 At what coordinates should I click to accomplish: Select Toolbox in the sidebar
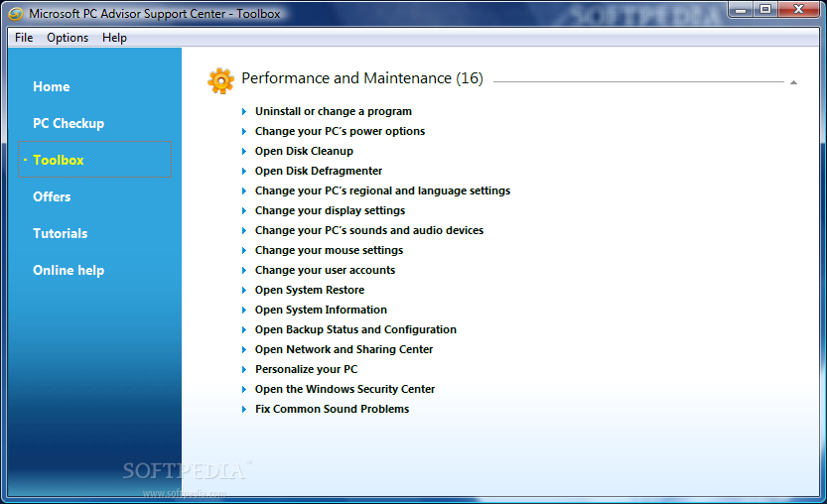[x=94, y=159]
